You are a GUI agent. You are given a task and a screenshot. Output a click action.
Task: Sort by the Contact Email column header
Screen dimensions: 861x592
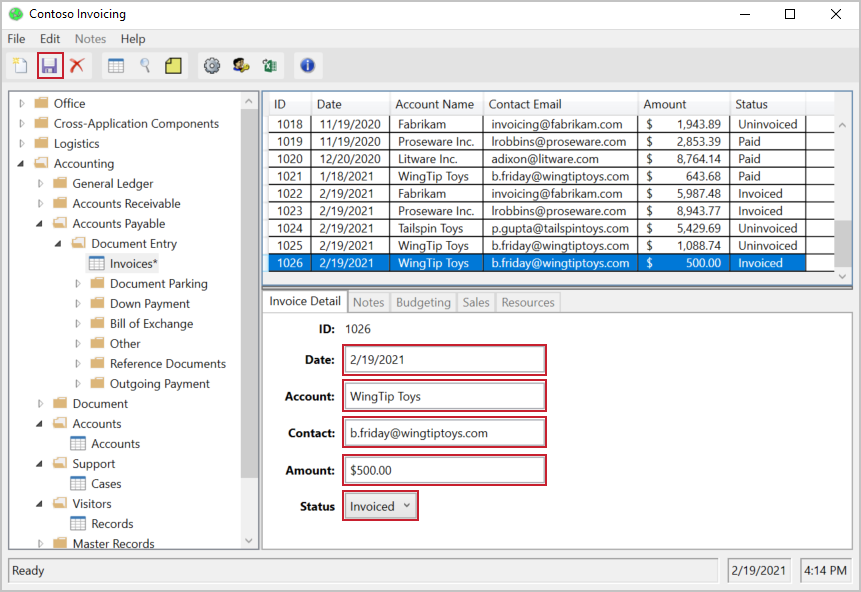(561, 104)
